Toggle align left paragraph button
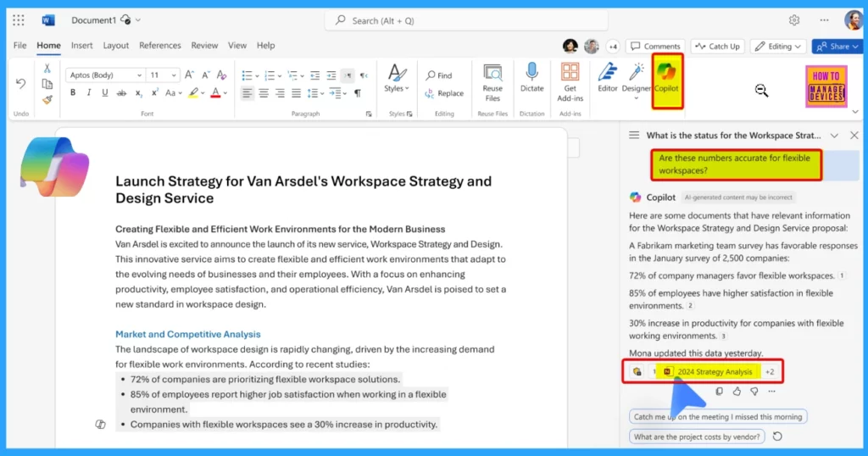868x456 pixels. 247,93
